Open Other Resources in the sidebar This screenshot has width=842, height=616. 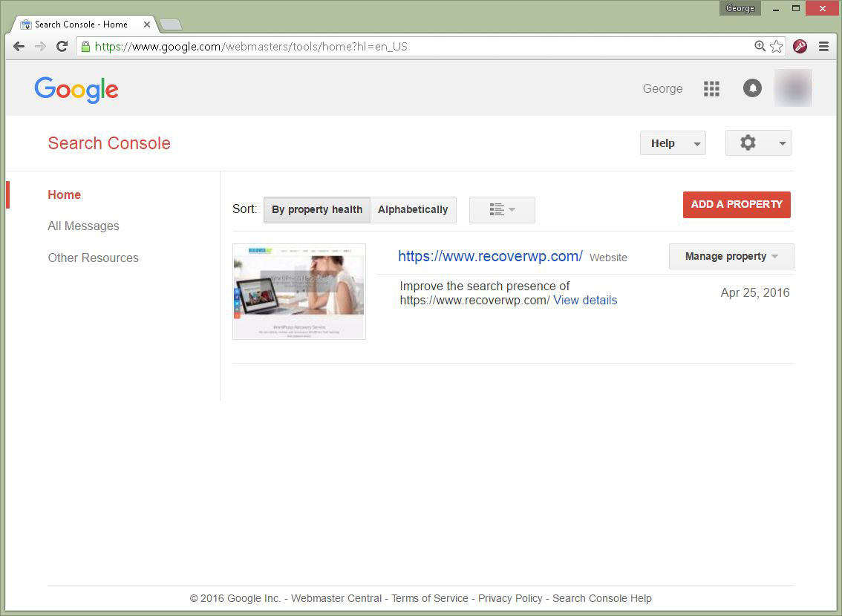pos(93,258)
